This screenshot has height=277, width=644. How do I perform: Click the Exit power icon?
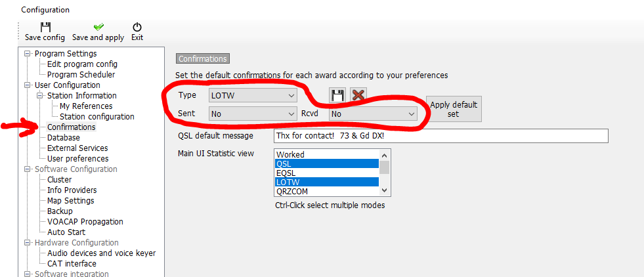[137, 27]
